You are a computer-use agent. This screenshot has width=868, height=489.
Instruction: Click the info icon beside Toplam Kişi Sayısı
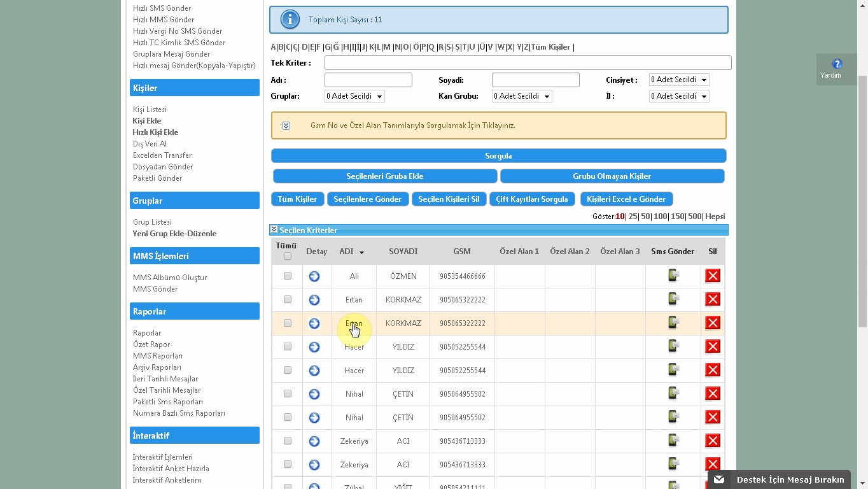pos(290,20)
